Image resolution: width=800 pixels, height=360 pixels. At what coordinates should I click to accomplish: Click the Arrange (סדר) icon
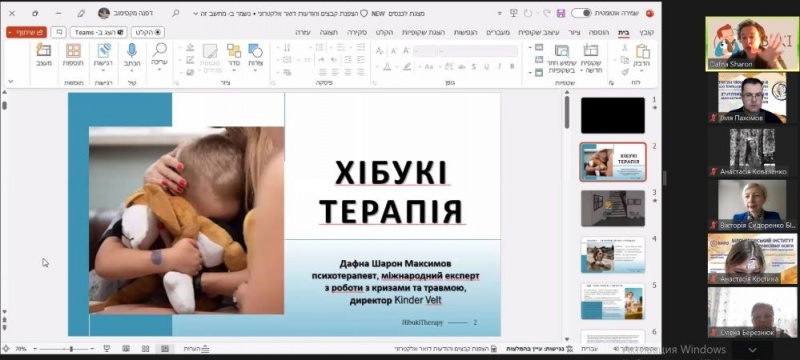pos(234,50)
